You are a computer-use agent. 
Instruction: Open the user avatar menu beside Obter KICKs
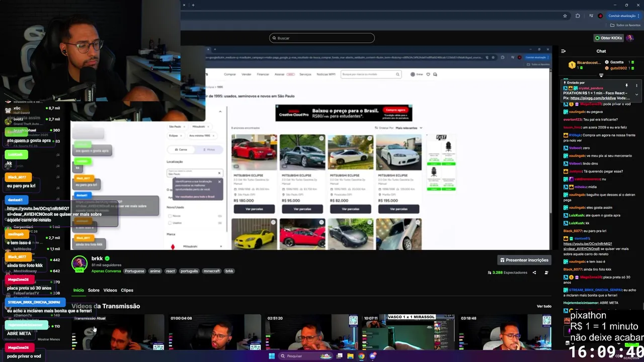[x=630, y=38]
